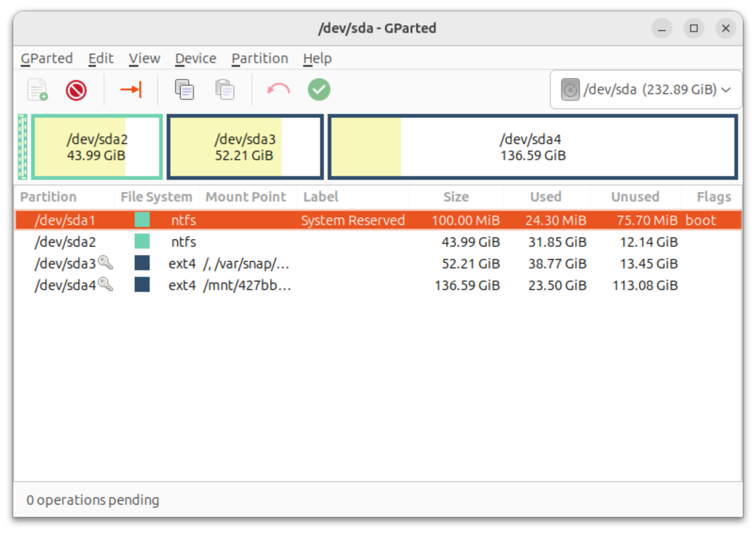The image size is (756, 533).
Task: Select the /dev/sda4 graphical partition block
Action: pos(532,147)
